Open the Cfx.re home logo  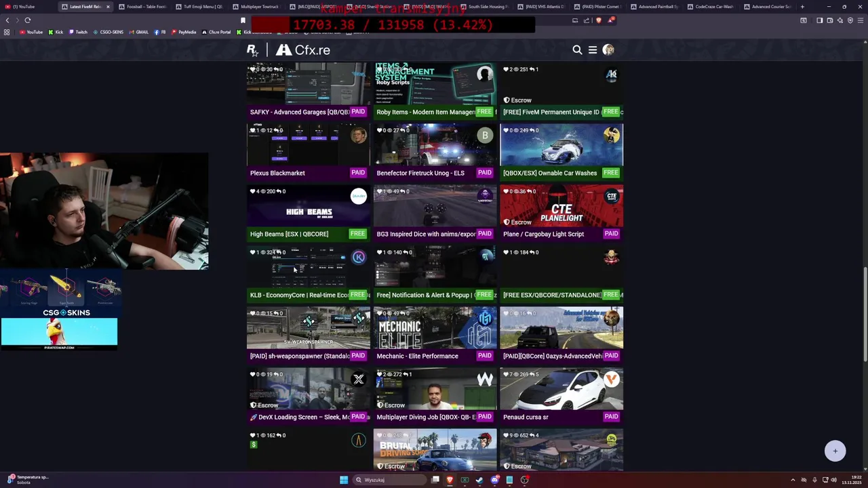pyautogui.click(x=303, y=49)
